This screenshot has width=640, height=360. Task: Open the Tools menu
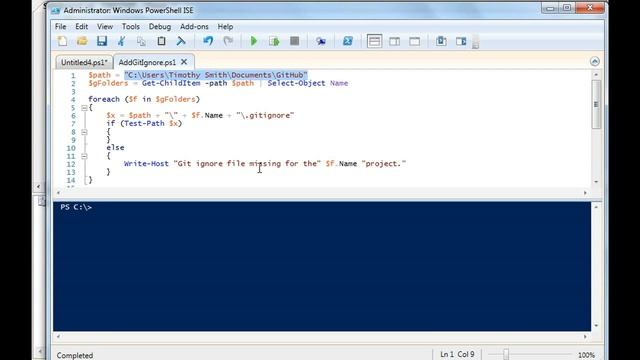(131, 27)
